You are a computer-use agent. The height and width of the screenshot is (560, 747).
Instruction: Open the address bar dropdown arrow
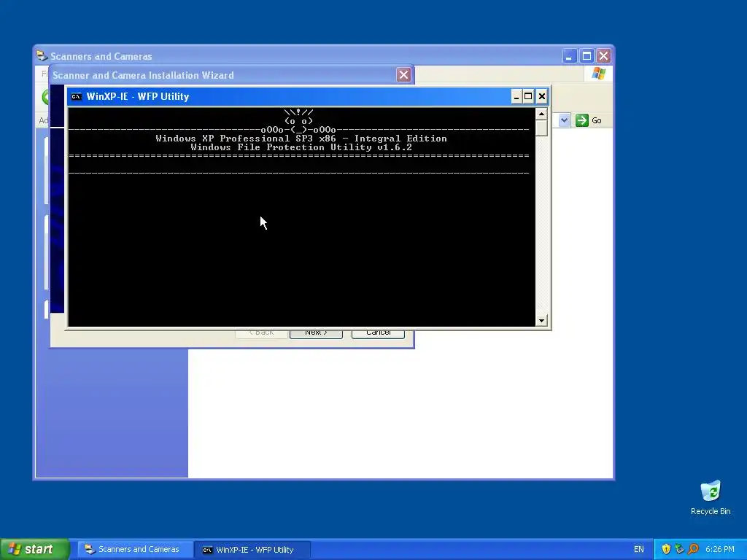coord(564,120)
